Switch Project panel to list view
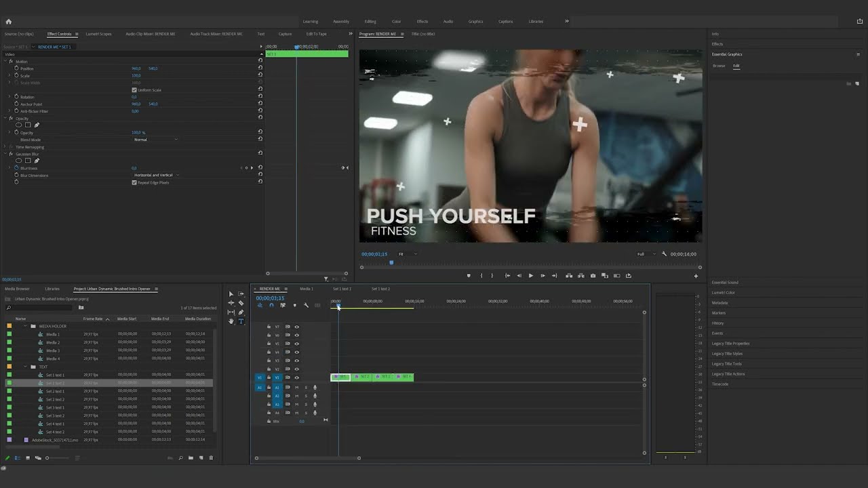Viewport: 868px width, 488px height. [18, 458]
